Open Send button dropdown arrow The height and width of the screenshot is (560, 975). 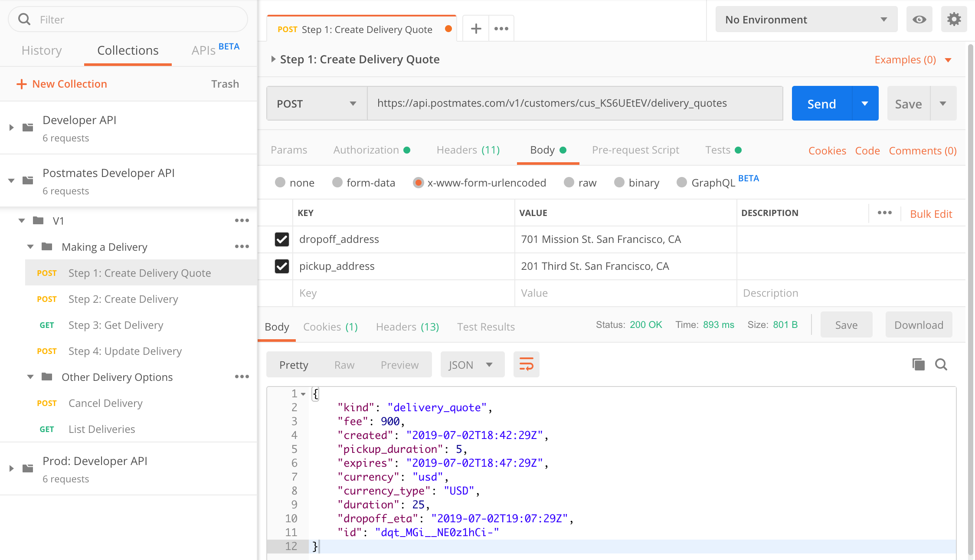point(865,103)
